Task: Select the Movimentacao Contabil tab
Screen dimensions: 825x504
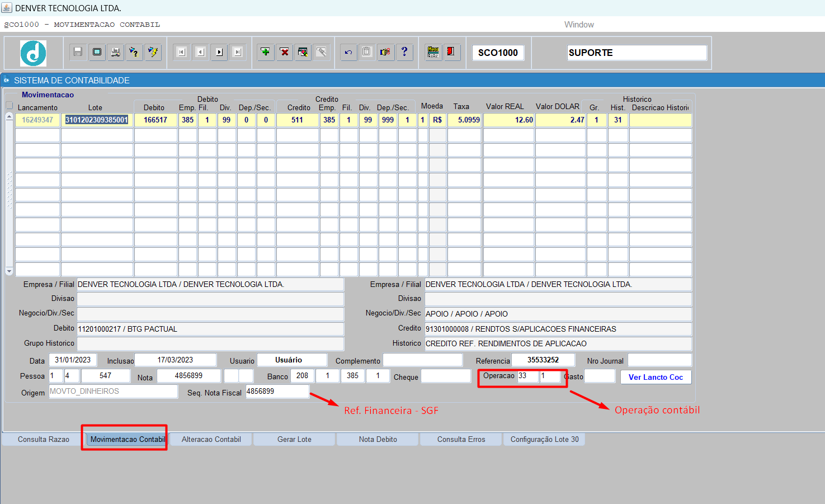Action: coord(128,439)
